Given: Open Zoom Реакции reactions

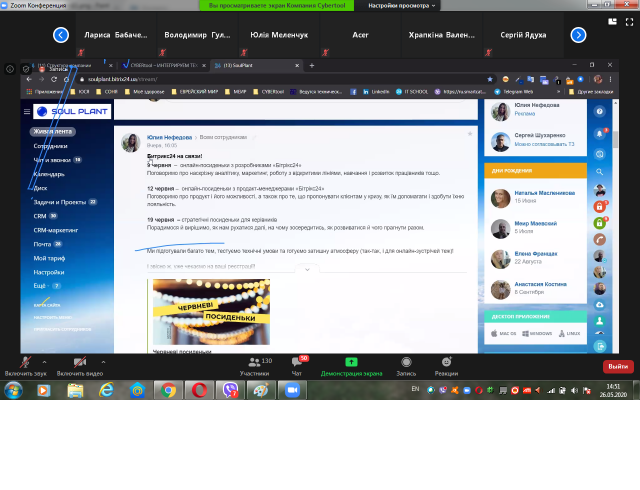Looking at the screenshot, I should point(446,366).
